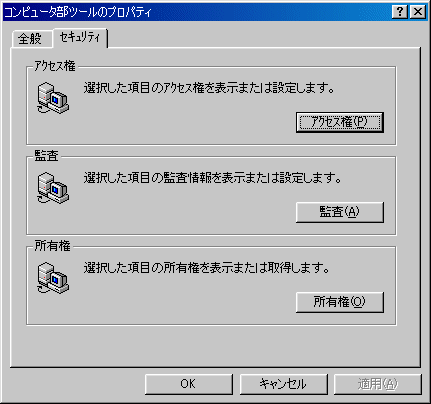Close the properties dialog with X
431x404 pixels.
click(x=418, y=12)
